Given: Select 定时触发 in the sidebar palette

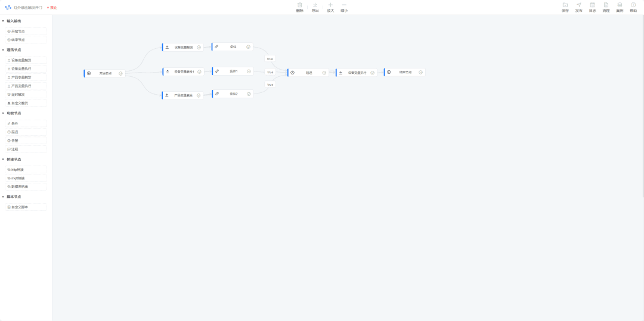Looking at the screenshot, I should (26, 94).
